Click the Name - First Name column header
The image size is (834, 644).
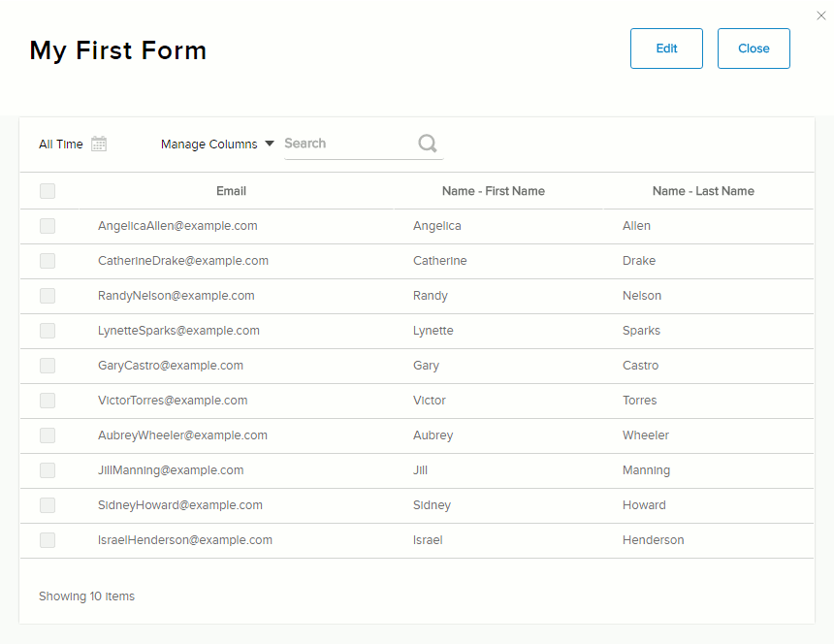pos(493,191)
